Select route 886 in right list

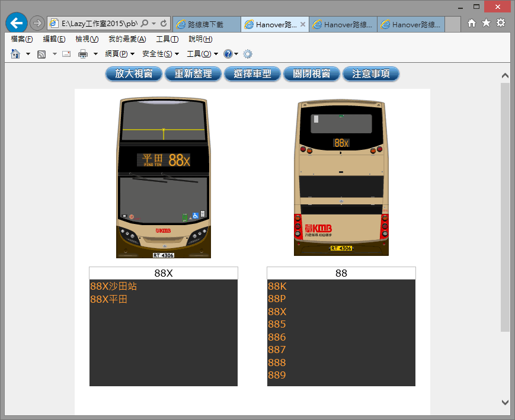(277, 337)
